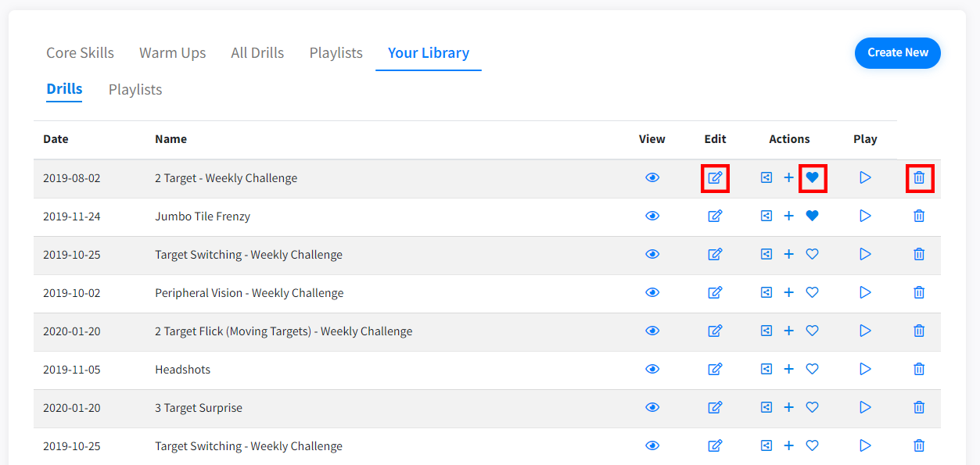Select the Playlists sub-tab under Your Library

[135, 90]
